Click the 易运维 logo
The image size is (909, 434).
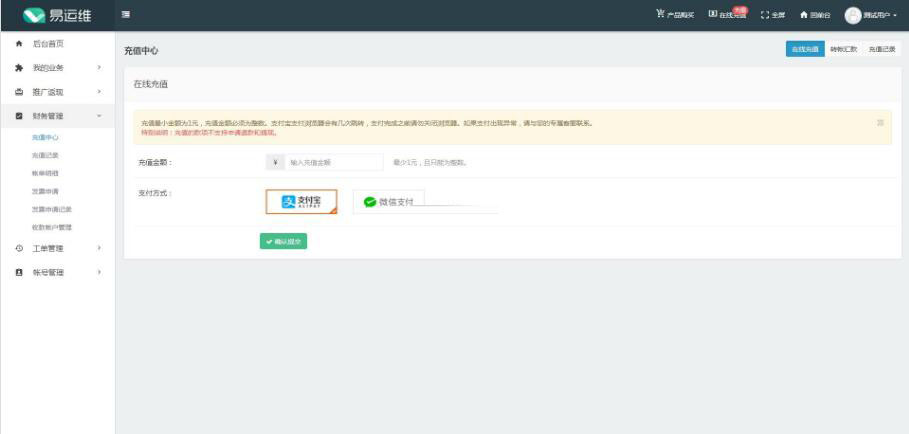click(57, 16)
